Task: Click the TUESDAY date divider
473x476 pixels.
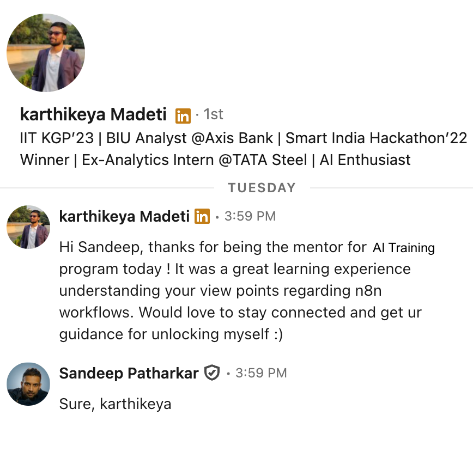Action: tap(262, 188)
